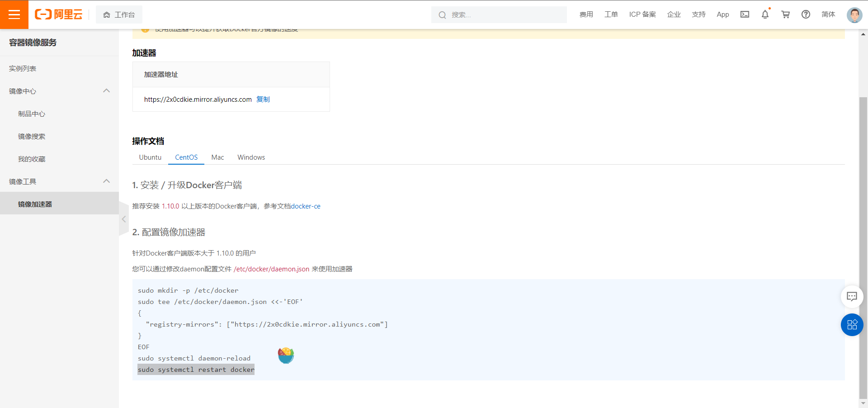This screenshot has width=868, height=408.
Task: Click the 容器镜像服务 sidebar title
Action: 33,43
